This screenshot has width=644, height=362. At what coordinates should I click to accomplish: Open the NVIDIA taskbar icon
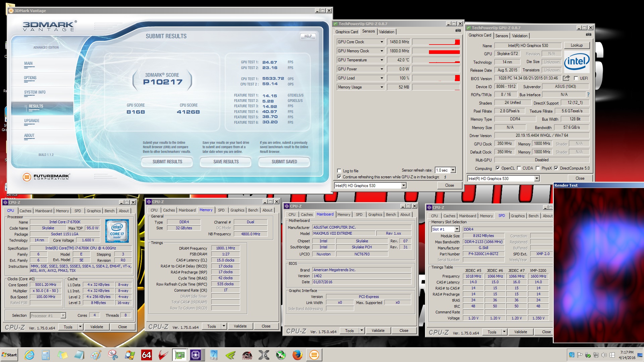point(230,355)
